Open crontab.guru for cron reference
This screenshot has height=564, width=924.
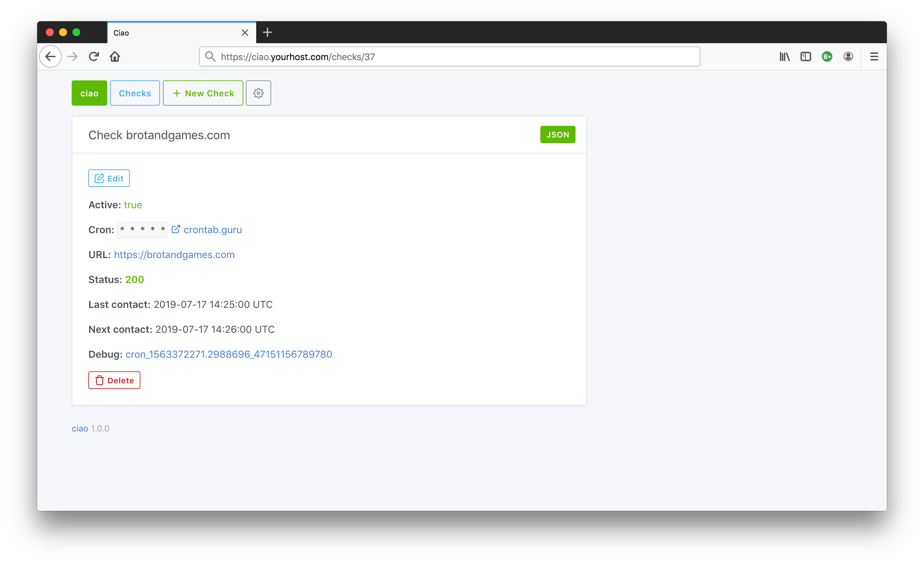206,229
